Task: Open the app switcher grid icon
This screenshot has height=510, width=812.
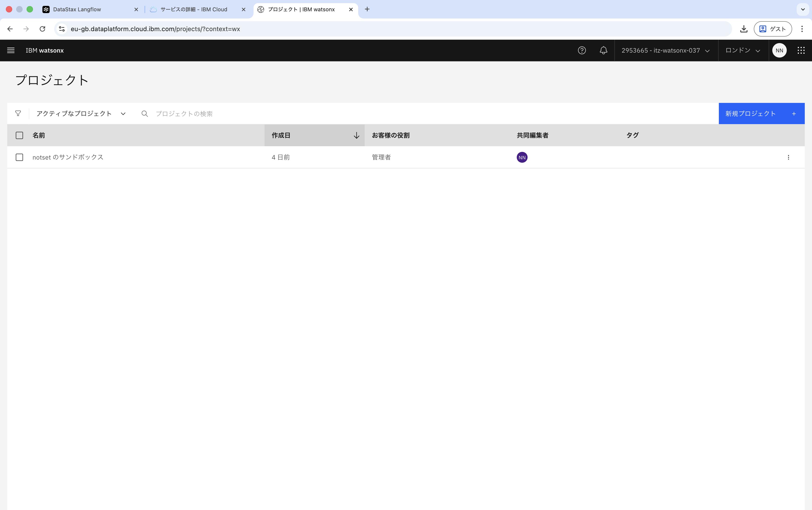Action: (801, 51)
